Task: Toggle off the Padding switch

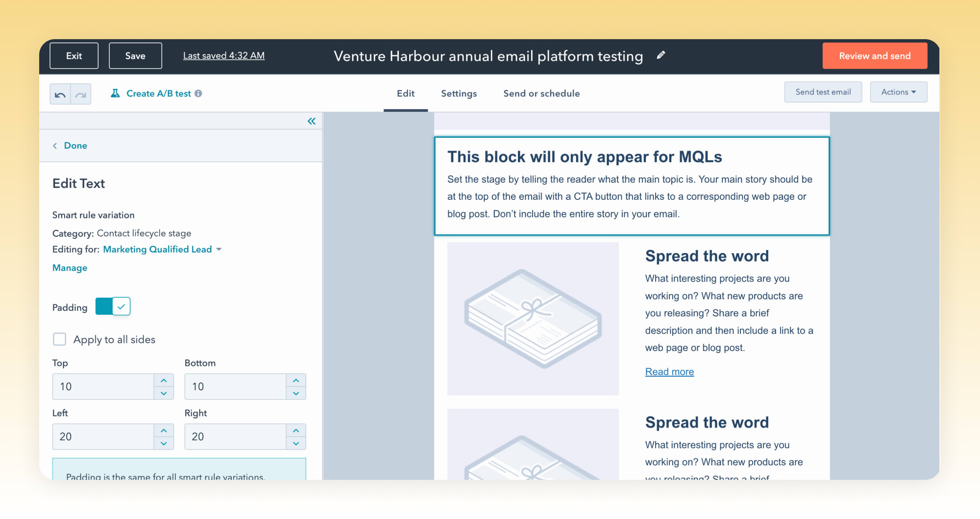Action: (x=113, y=307)
